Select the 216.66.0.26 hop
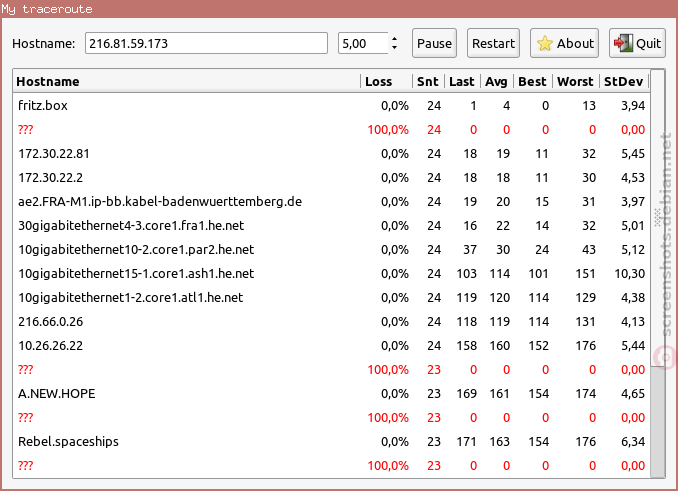 pyautogui.click(x=331, y=322)
